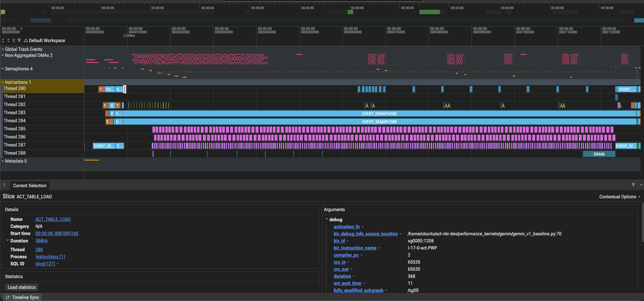644x301 pixels.
Task: Open the Contextual Options dropdown
Action: tap(619, 197)
